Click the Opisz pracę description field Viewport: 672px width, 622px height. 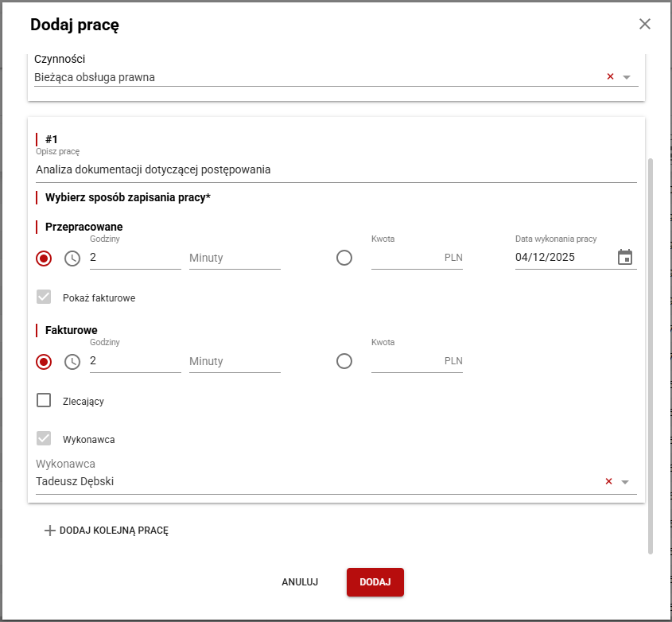(336, 169)
